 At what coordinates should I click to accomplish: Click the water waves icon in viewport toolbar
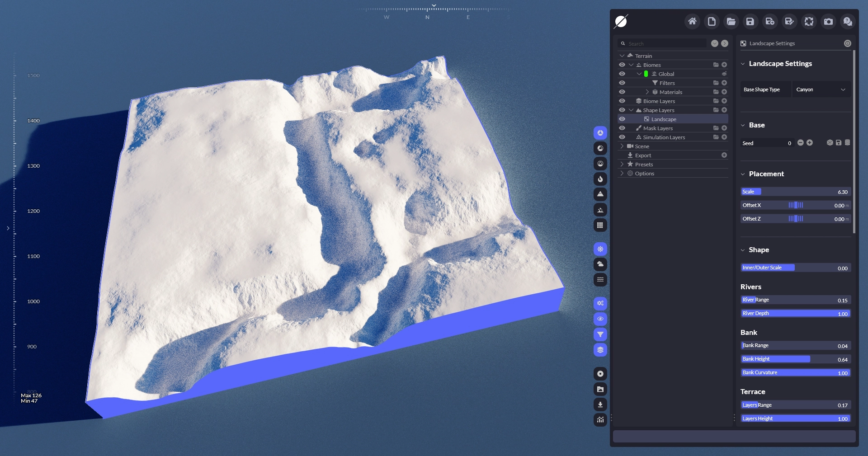coord(600,280)
